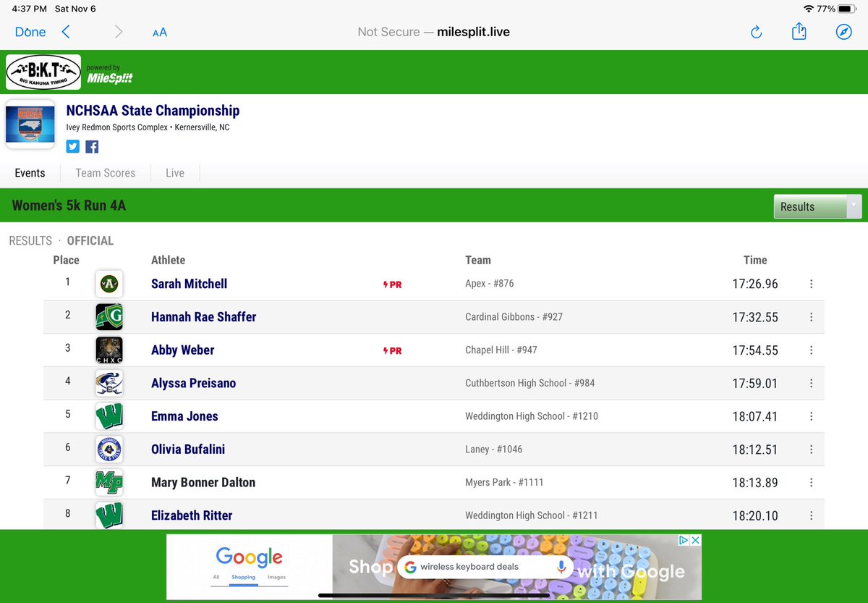
Task: Open Abby Weber's athlete profile
Action: [x=182, y=350]
